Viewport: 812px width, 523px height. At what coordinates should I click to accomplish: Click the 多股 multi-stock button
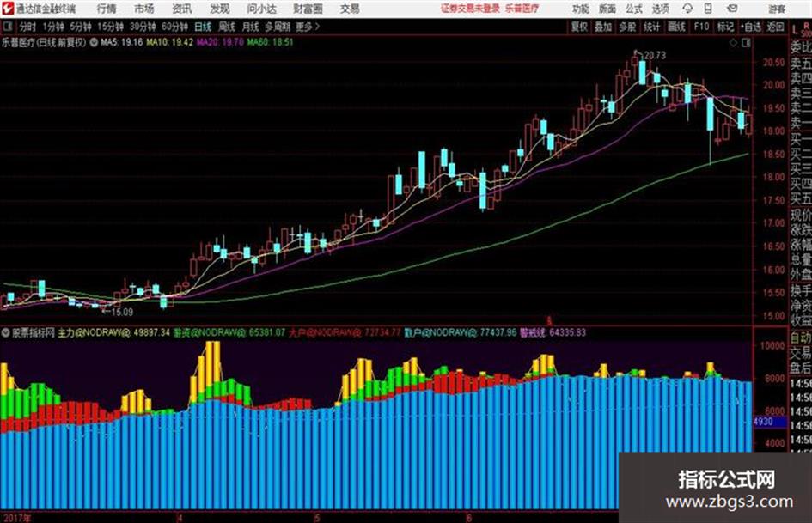pos(627,27)
